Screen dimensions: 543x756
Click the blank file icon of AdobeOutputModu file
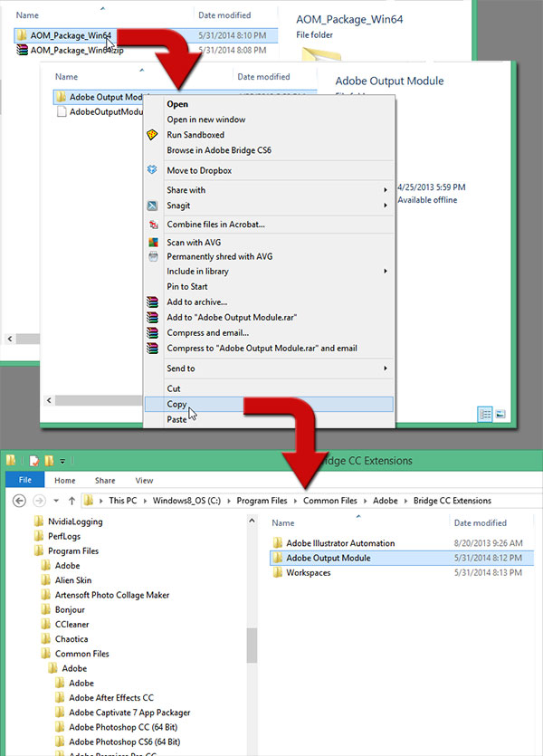point(62,112)
